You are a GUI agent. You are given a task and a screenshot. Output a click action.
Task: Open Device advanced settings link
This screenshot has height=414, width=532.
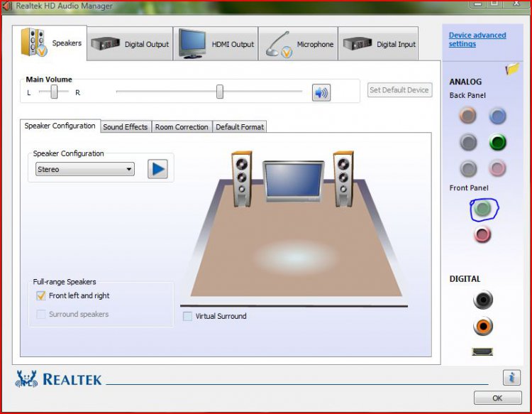(x=477, y=39)
